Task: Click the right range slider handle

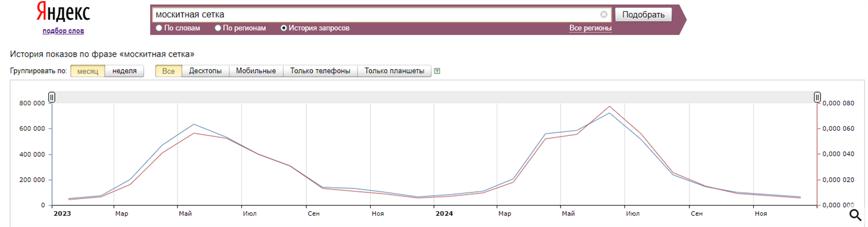Action: (x=817, y=97)
